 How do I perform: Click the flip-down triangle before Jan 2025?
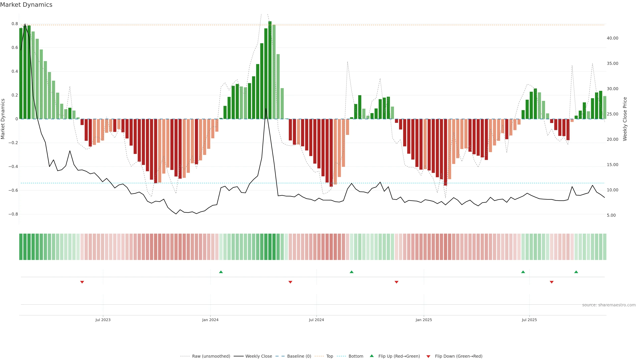[x=396, y=282]
